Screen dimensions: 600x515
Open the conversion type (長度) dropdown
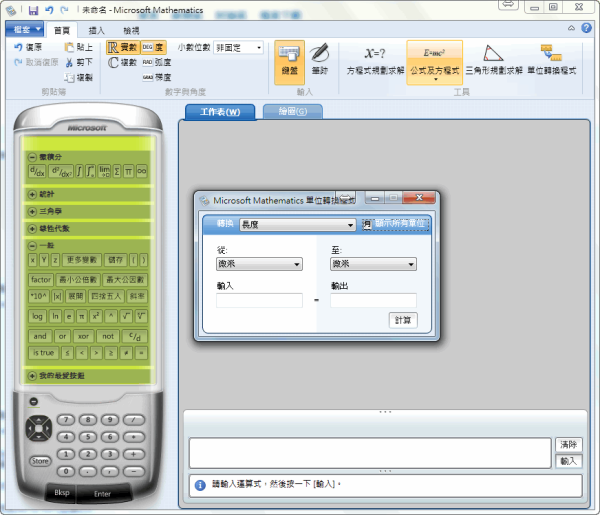[x=297, y=225]
